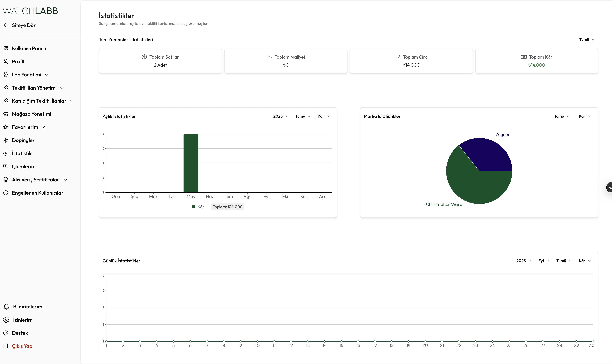Go to İşlemlerim menu item
The image size is (612, 364).
[24, 167]
